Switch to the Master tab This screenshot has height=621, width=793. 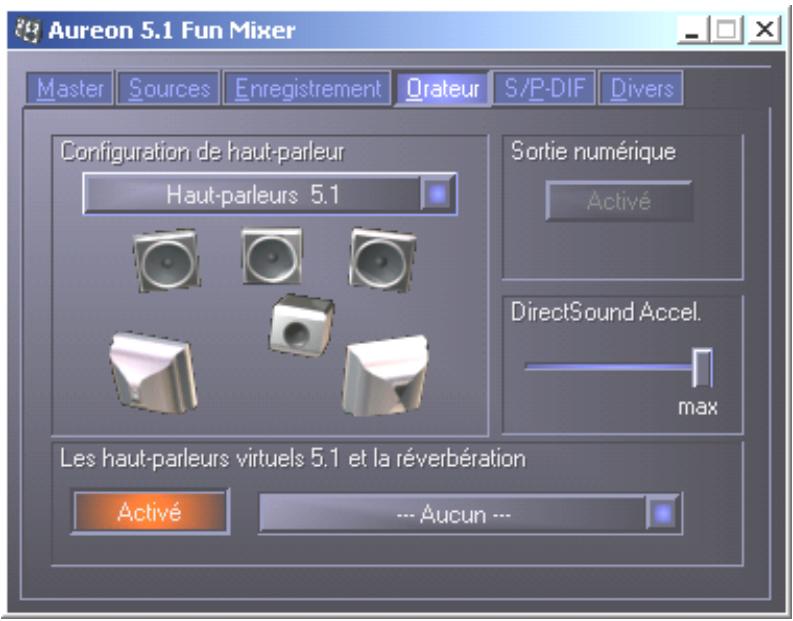coord(70,88)
